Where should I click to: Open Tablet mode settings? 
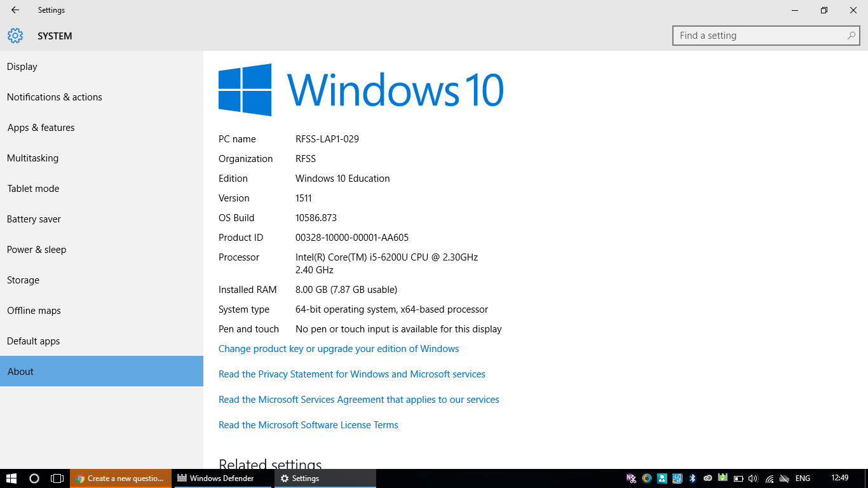(102, 188)
